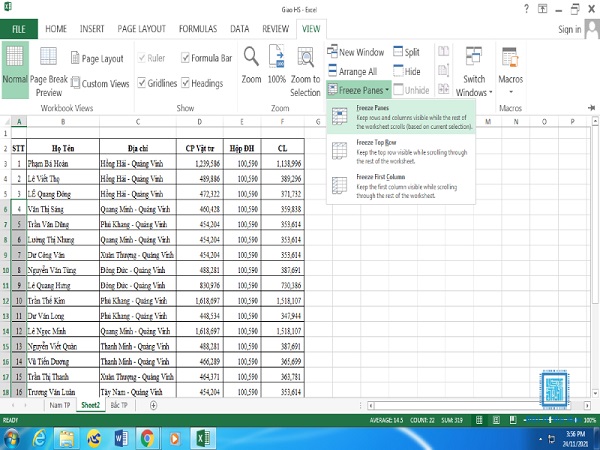Click Synchronous Scrolling icon
Viewport: 600px width, 450px height.
coord(443,70)
